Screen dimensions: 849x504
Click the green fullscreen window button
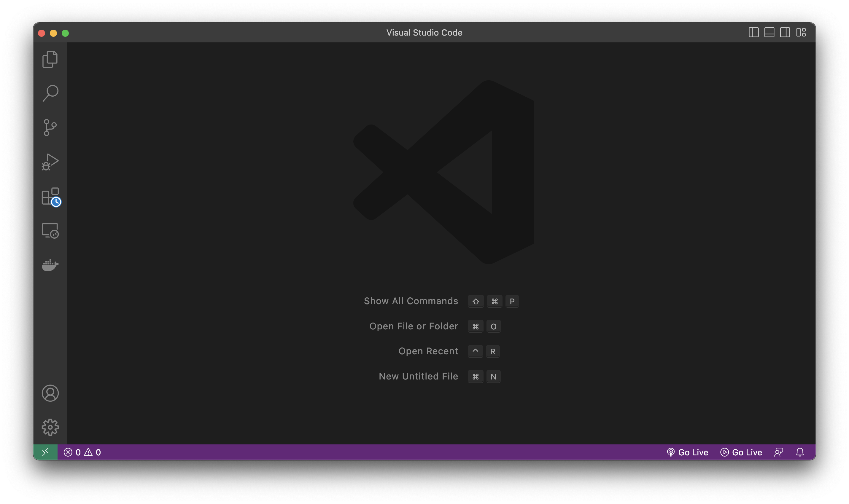[x=65, y=33]
